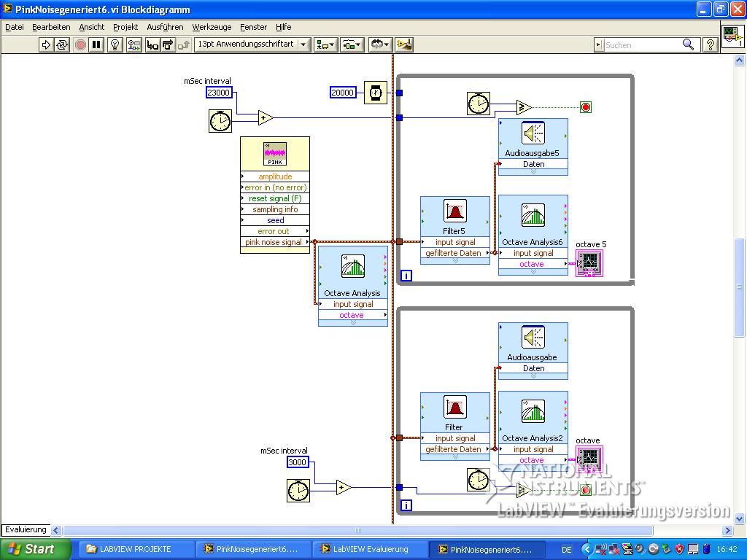Open the Werkzeuge menu
The height and width of the screenshot is (560, 747).
(212, 27)
